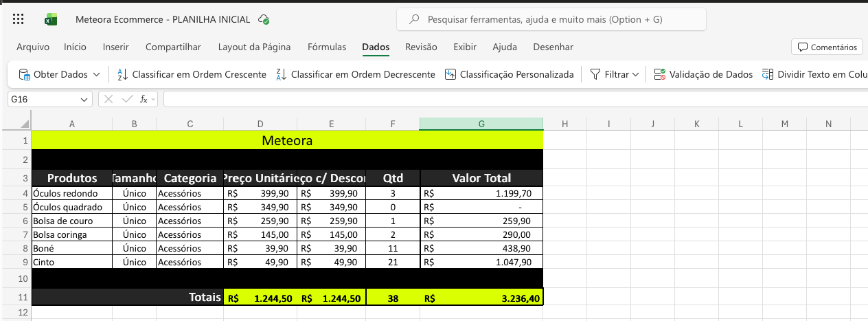
Task: Click the Obter Dados database icon
Action: tap(24, 74)
